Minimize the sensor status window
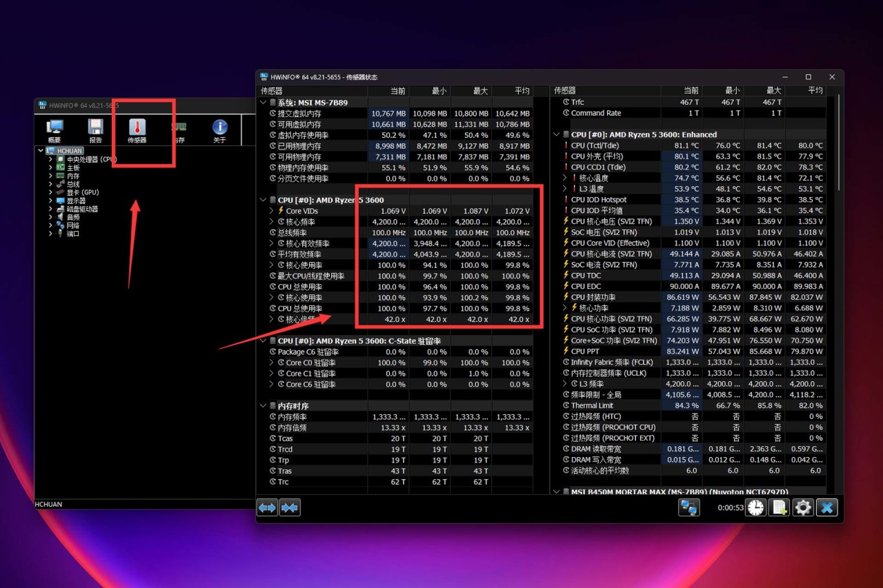 coord(785,77)
